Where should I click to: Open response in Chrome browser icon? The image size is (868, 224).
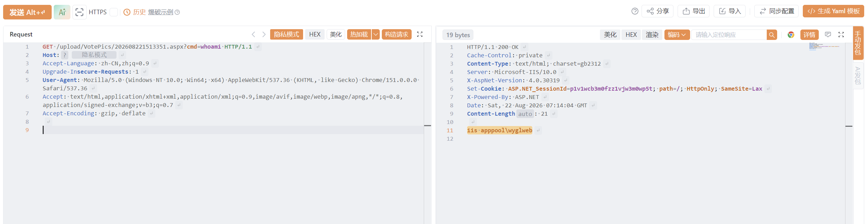(791, 35)
